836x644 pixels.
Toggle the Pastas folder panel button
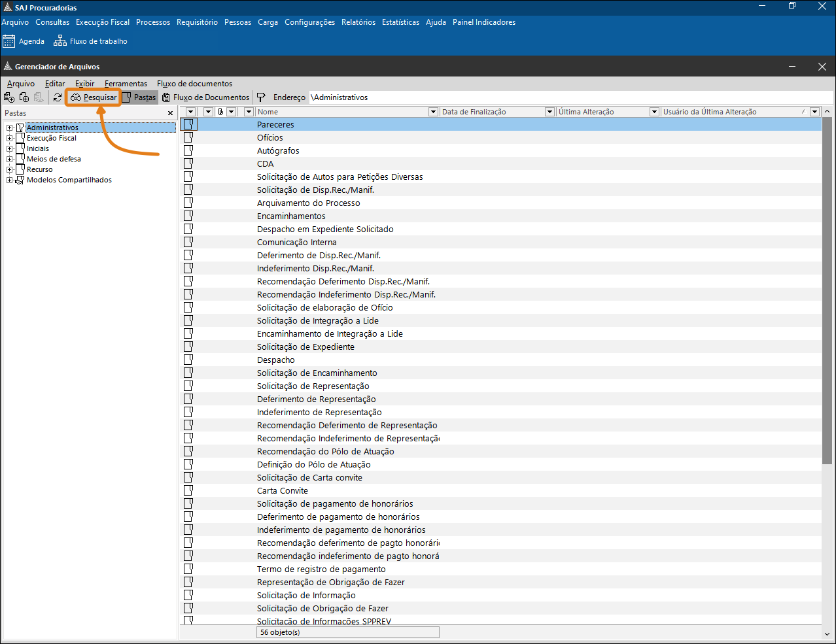[139, 97]
